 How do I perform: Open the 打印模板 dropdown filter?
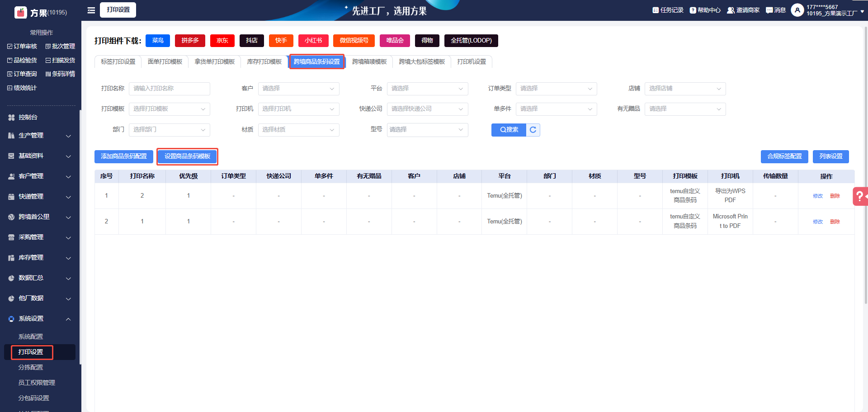(x=170, y=109)
